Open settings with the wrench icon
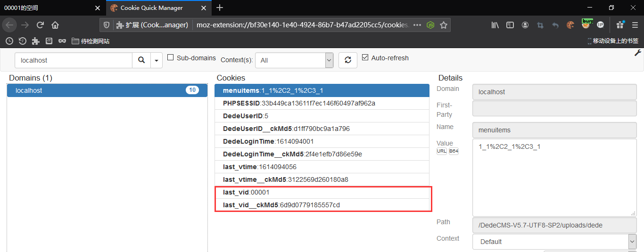 pyautogui.click(x=637, y=53)
